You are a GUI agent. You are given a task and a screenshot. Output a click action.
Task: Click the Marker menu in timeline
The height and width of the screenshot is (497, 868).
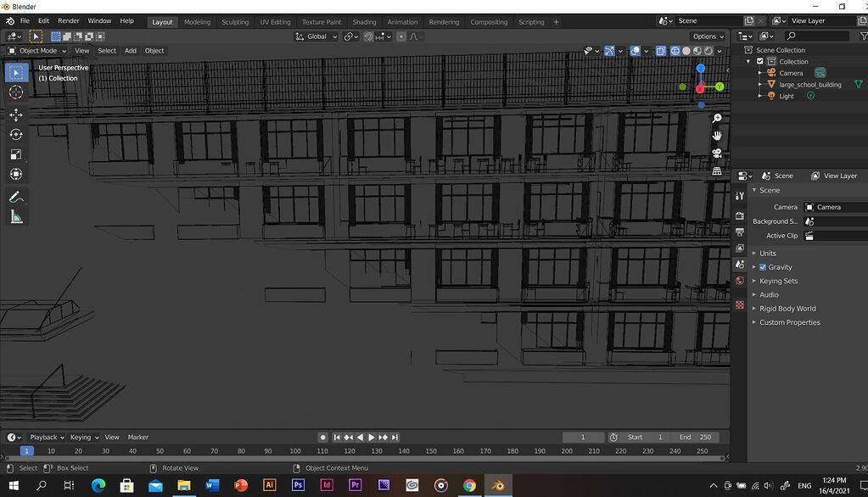pos(137,438)
